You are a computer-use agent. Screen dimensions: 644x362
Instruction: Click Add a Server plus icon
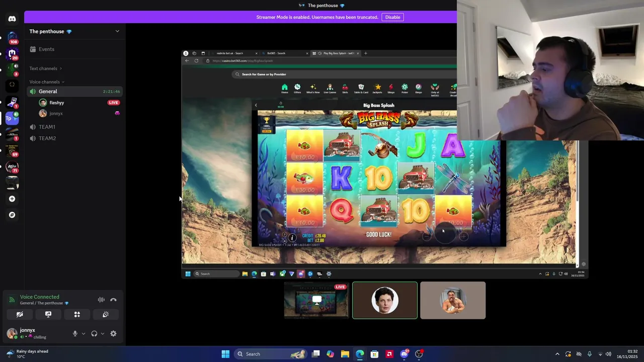(x=12, y=199)
